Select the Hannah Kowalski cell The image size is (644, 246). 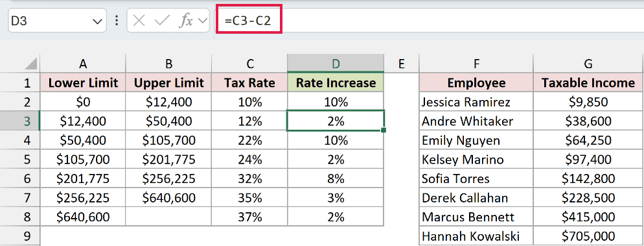(476, 236)
